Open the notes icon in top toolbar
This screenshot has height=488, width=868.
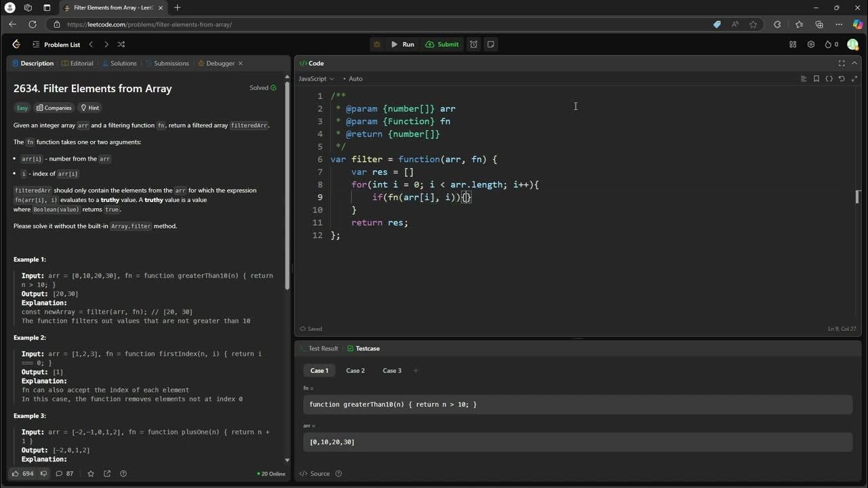(491, 44)
